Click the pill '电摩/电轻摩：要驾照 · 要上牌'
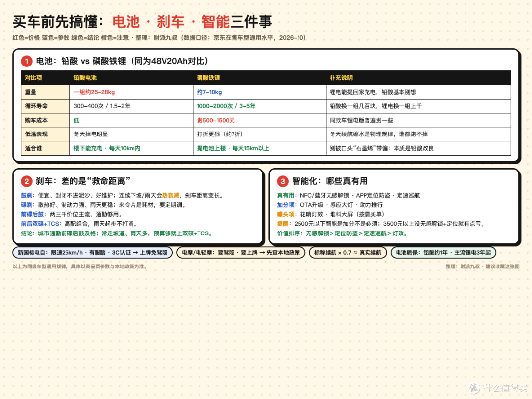532x399 pixels. [x=241, y=252]
